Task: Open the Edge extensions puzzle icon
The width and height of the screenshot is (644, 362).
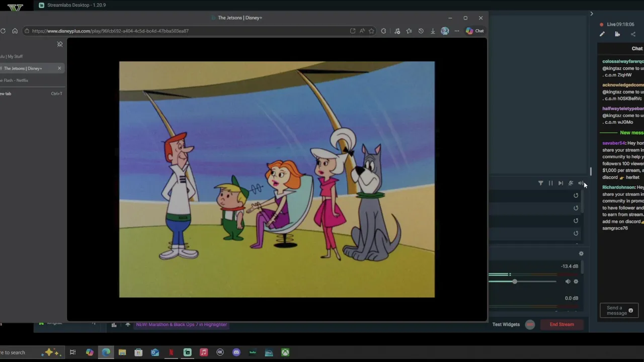Action: [x=384, y=31]
